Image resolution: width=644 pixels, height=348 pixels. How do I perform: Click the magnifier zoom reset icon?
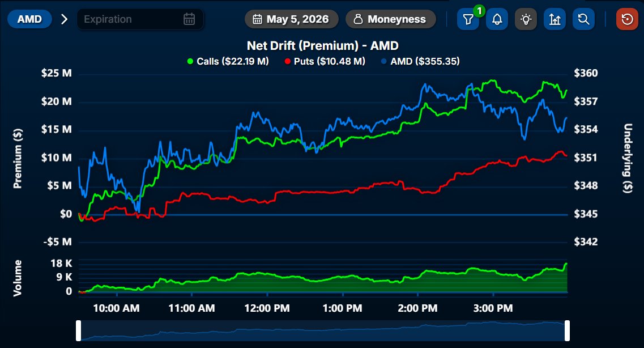pos(583,19)
